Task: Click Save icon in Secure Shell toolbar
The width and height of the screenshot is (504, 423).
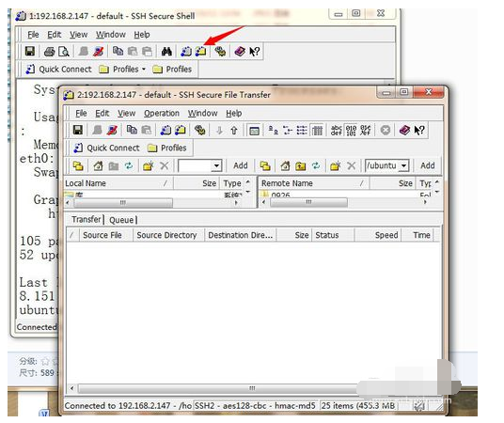Action: (30, 51)
